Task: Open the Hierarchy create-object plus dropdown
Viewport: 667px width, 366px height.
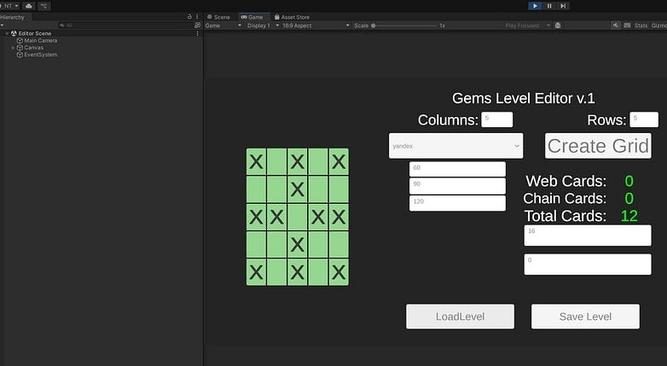Action: click(x=2, y=26)
